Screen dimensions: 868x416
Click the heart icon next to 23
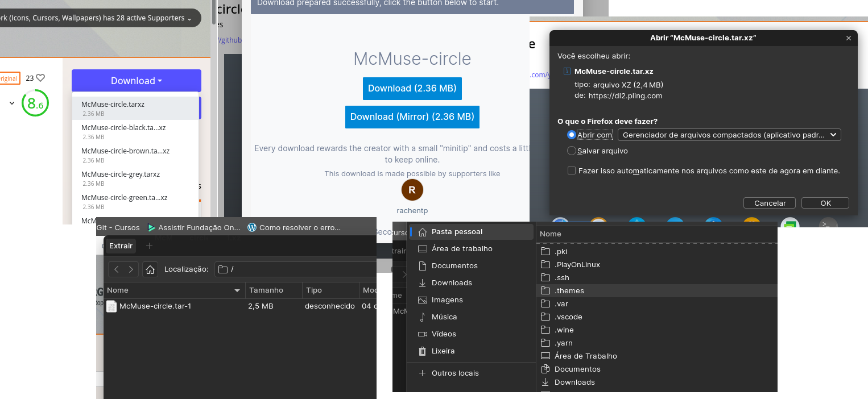tap(40, 78)
